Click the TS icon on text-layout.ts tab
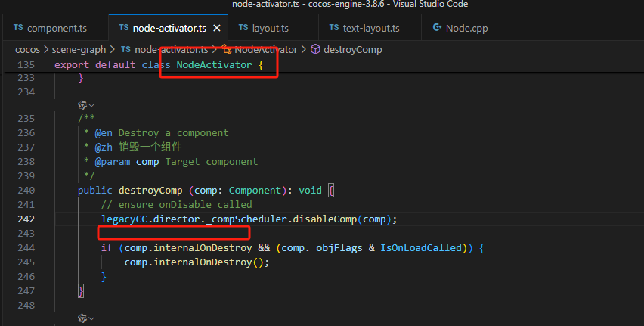Screen dimensions: 644x326 pos(334,27)
